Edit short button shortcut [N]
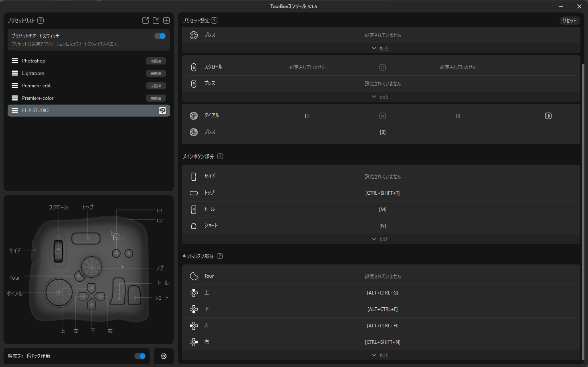The width and height of the screenshot is (588, 367). [383, 226]
